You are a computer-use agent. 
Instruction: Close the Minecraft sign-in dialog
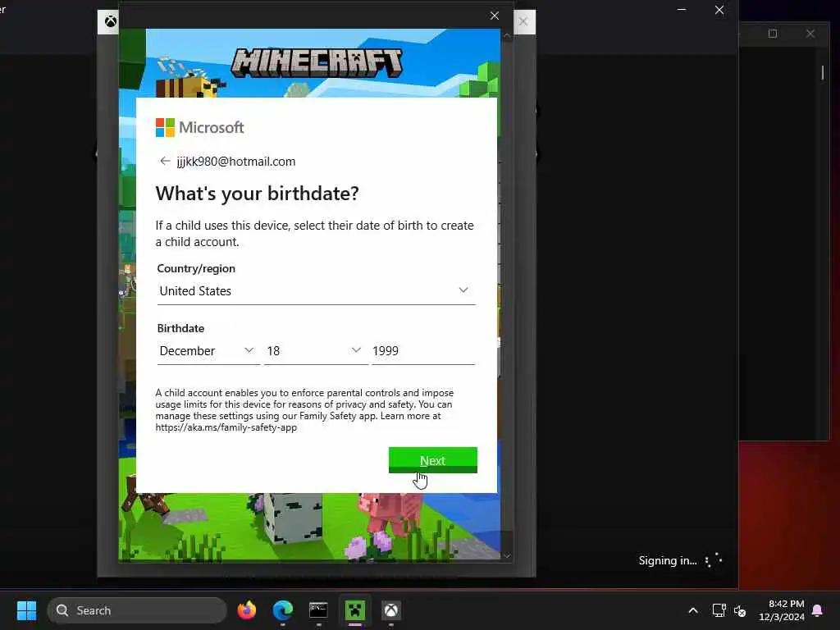pyautogui.click(x=495, y=16)
